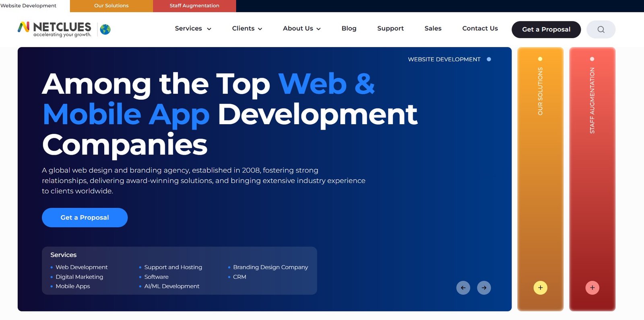Open the Digital Marketing service link
This screenshot has height=320, width=644.
click(x=79, y=277)
